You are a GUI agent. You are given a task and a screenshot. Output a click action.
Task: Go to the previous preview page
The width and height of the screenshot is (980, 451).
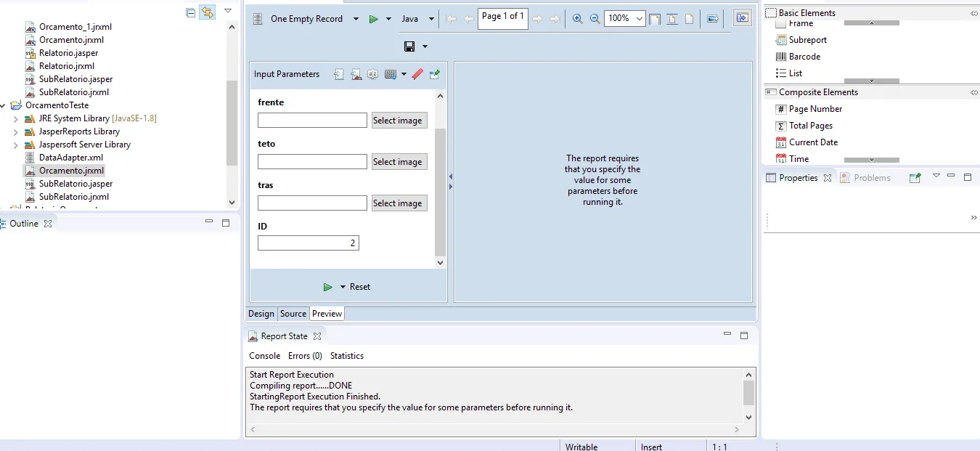[468, 19]
